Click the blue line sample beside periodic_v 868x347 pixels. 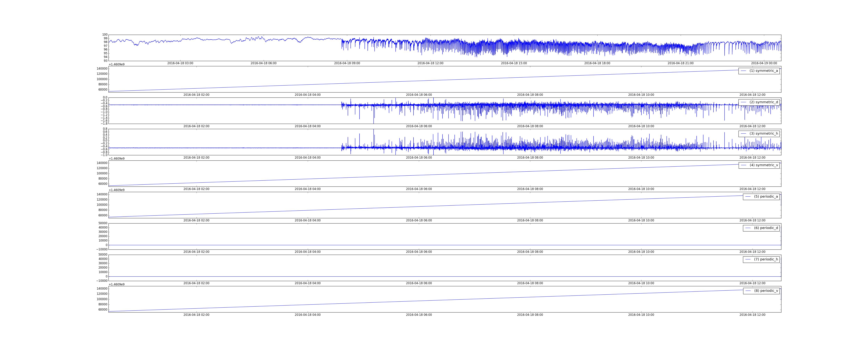coord(748,291)
